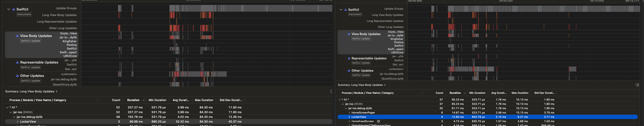Click the Other Updates swift icon in right window

349,71
